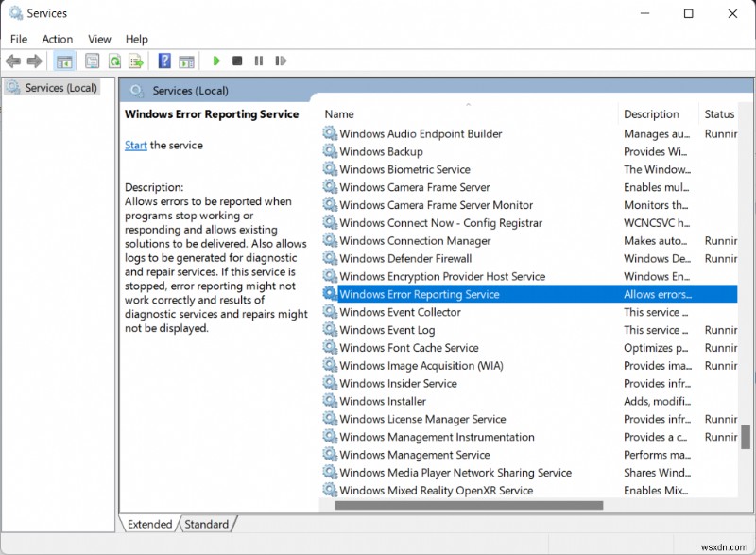
Task: Click the Forward arrow toolbar icon
Action: (34, 61)
